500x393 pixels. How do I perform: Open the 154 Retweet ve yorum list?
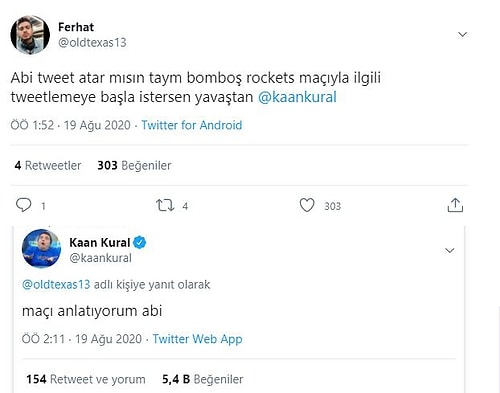click(x=86, y=379)
